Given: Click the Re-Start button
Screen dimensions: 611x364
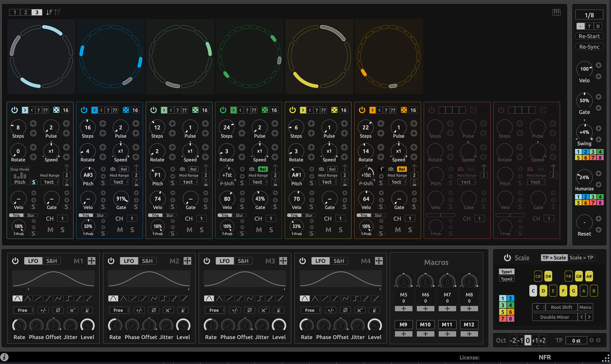Looking at the screenshot, I should click(589, 36).
